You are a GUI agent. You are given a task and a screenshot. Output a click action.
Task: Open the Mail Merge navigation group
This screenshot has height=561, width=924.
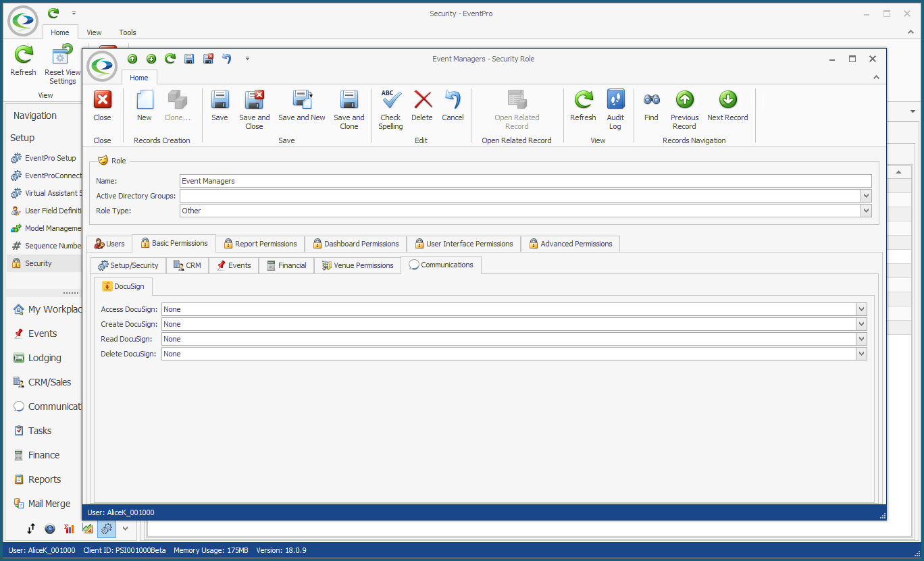(x=44, y=504)
